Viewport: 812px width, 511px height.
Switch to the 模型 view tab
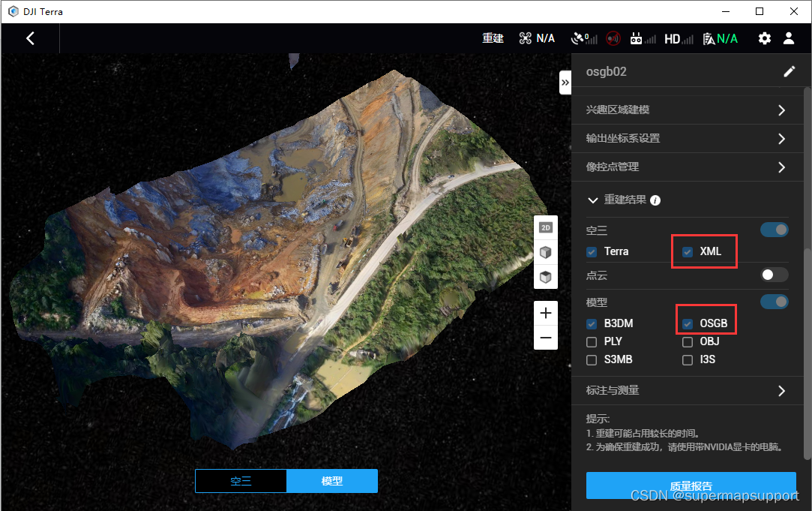tap(332, 481)
